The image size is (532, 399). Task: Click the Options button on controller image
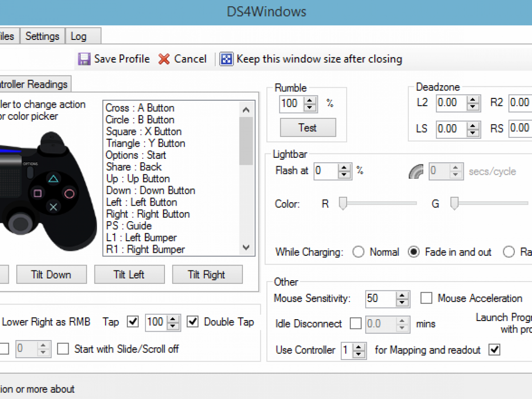[30, 172]
